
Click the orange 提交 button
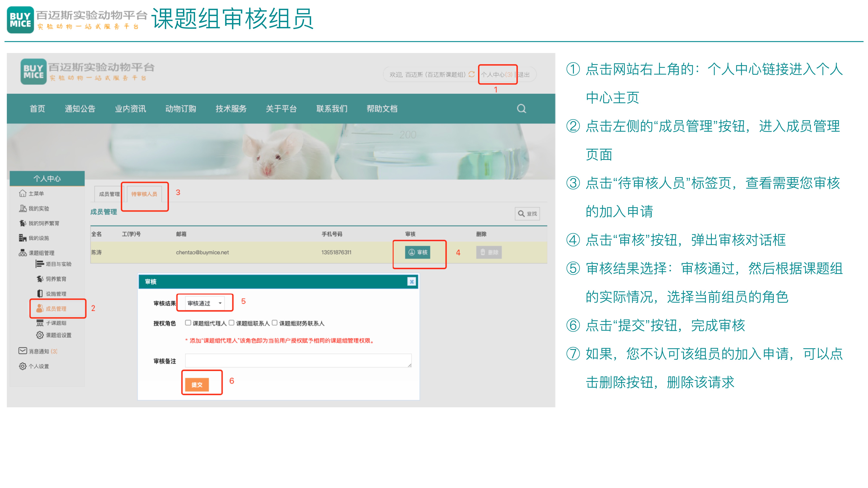[197, 385]
